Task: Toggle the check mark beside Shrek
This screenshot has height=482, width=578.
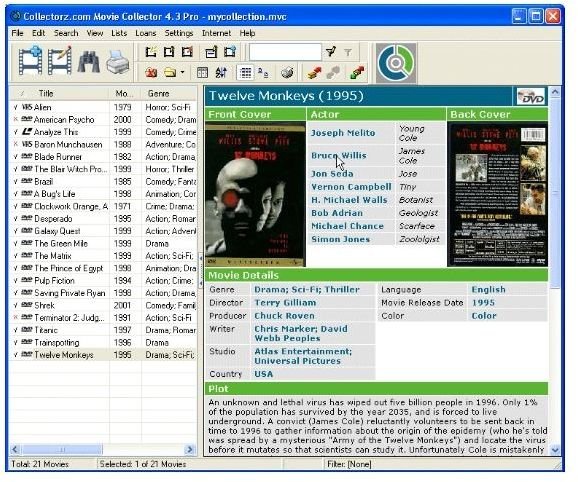Action: [15, 305]
